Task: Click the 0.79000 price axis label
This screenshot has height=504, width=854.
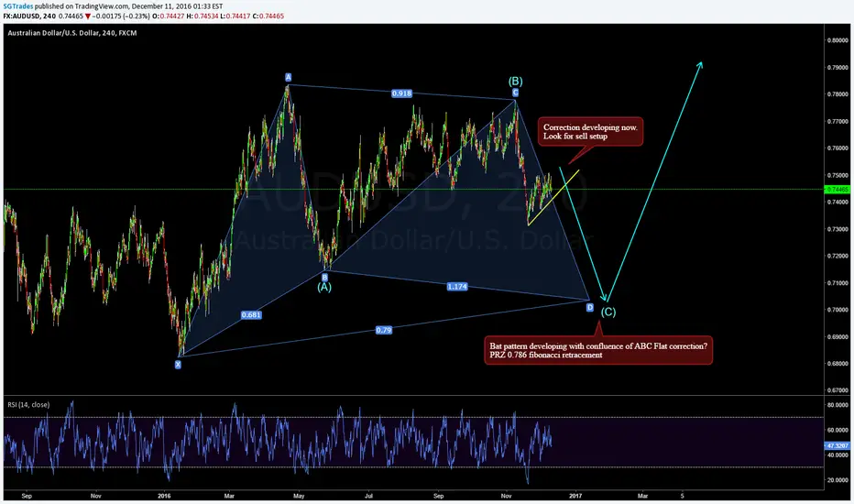Action: (838, 68)
